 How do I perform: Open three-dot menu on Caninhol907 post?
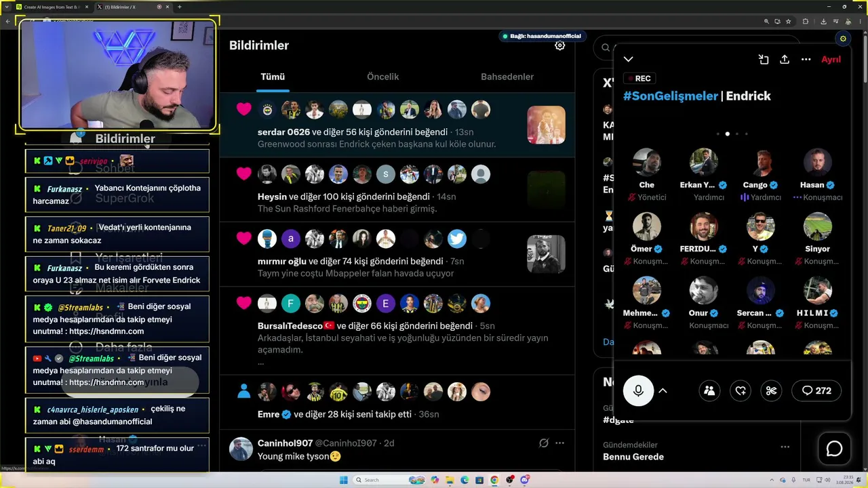click(x=559, y=443)
